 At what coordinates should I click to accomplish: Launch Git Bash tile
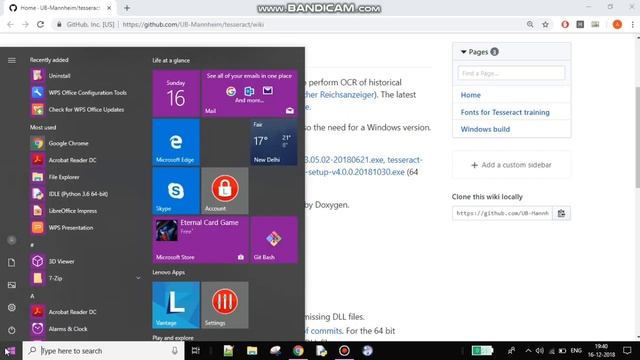pos(274,240)
